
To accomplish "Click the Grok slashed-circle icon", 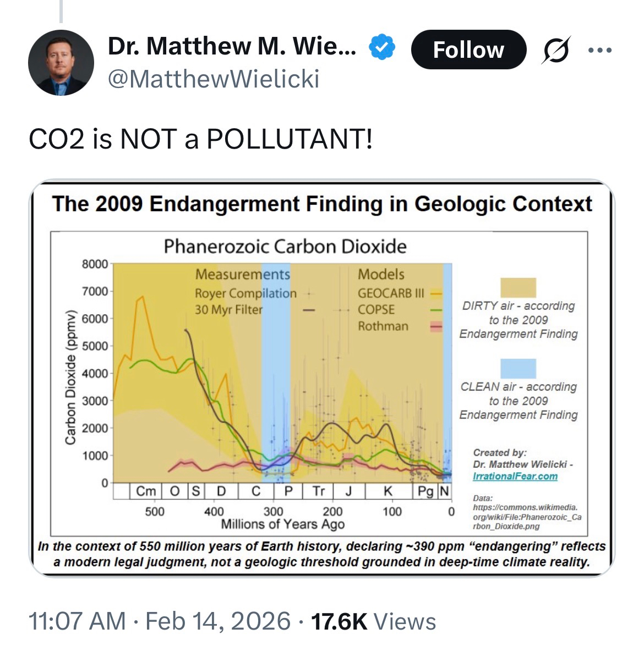I will 556,50.
